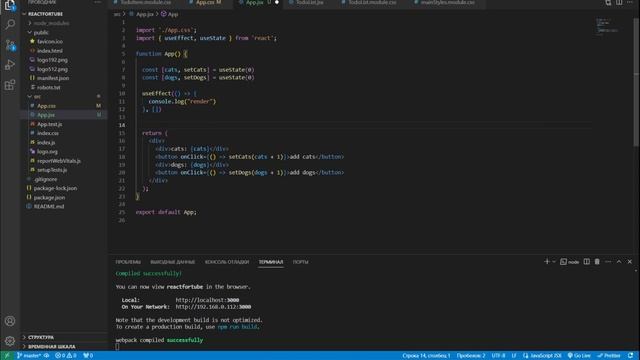Screen dimensions: 640x360
Task: Open notifications bell in status bar
Action: 631,356
